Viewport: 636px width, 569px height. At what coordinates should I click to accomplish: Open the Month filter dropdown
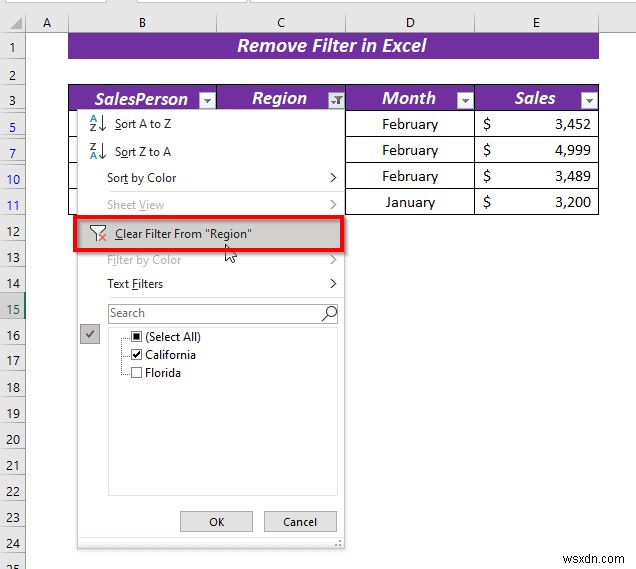(x=465, y=100)
